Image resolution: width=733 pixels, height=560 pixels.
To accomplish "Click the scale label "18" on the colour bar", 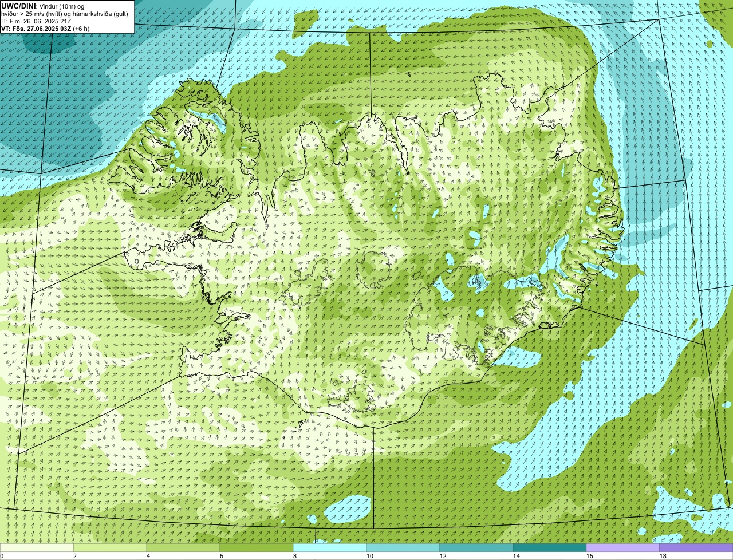I will [x=663, y=556].
